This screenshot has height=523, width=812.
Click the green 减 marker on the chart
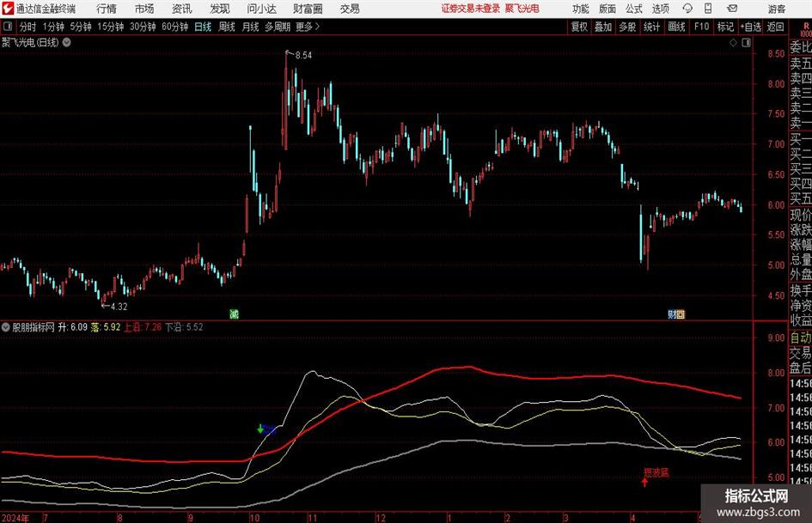point(234,313)
